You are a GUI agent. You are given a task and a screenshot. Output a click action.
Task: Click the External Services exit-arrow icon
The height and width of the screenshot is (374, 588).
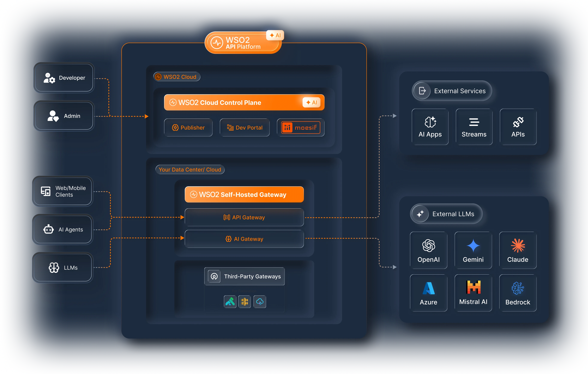pyautogui.click(x=422, y=91)
